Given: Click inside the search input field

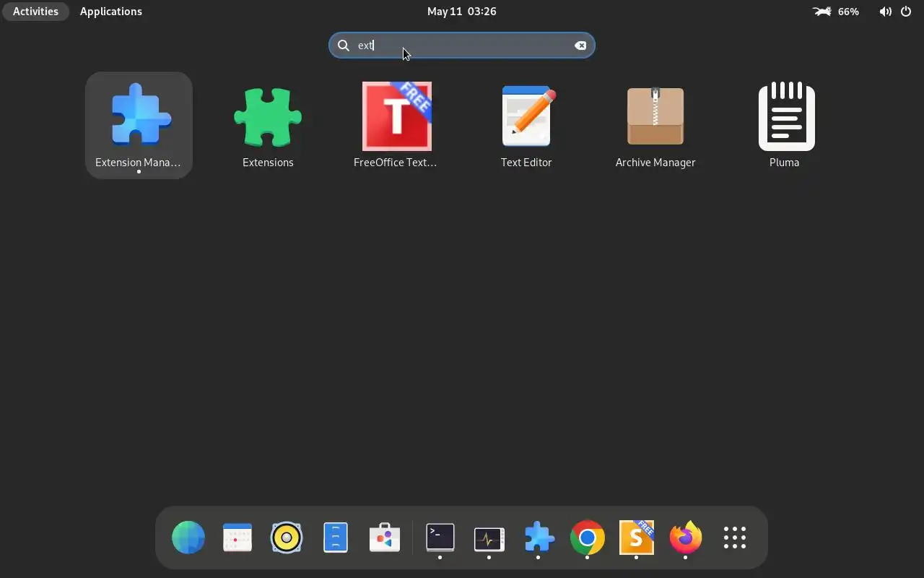Looking at the screenshot, I should tap(462, 46).
